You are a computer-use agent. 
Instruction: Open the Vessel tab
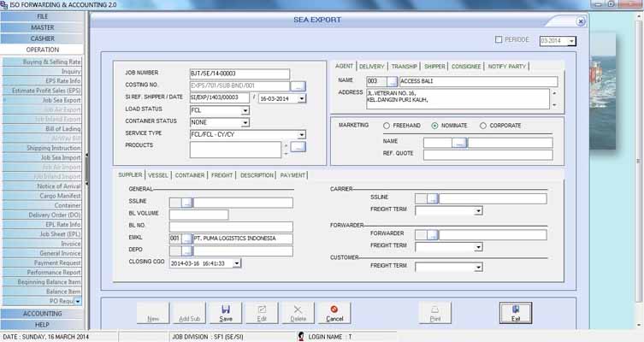[x=158, y=174]
